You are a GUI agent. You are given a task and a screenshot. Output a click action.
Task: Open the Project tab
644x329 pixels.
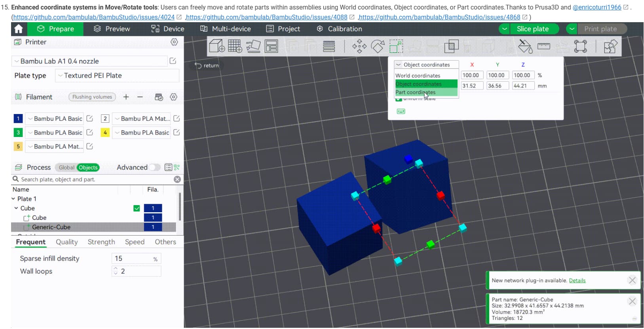click(283, 29)
